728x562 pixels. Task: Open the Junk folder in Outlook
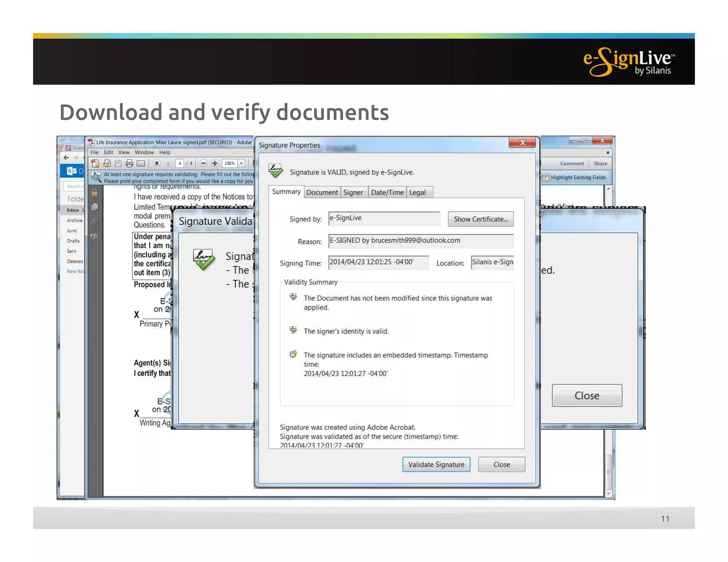(x=71, y=231)
